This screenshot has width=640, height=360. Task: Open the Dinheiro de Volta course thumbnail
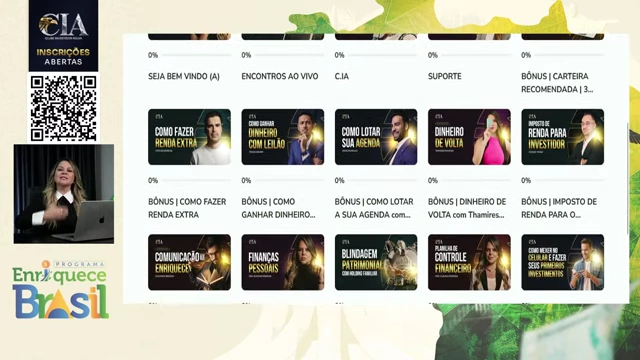click(469, 137)
